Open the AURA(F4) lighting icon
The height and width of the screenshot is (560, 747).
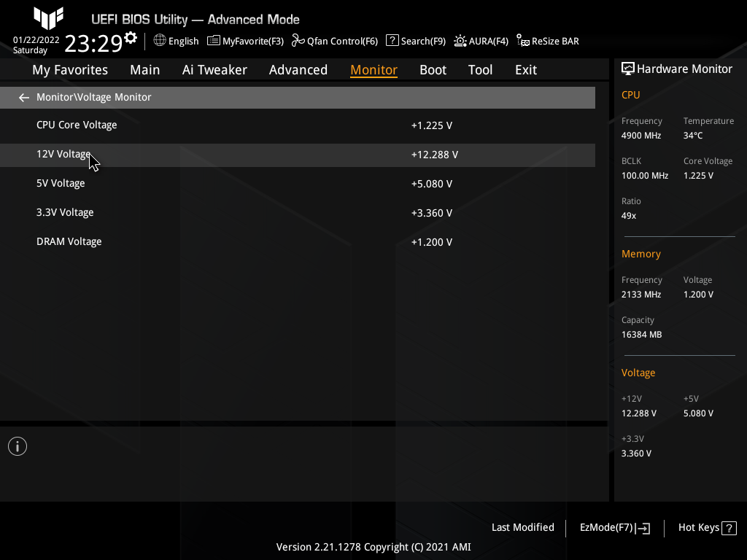[x=460, y=41]
